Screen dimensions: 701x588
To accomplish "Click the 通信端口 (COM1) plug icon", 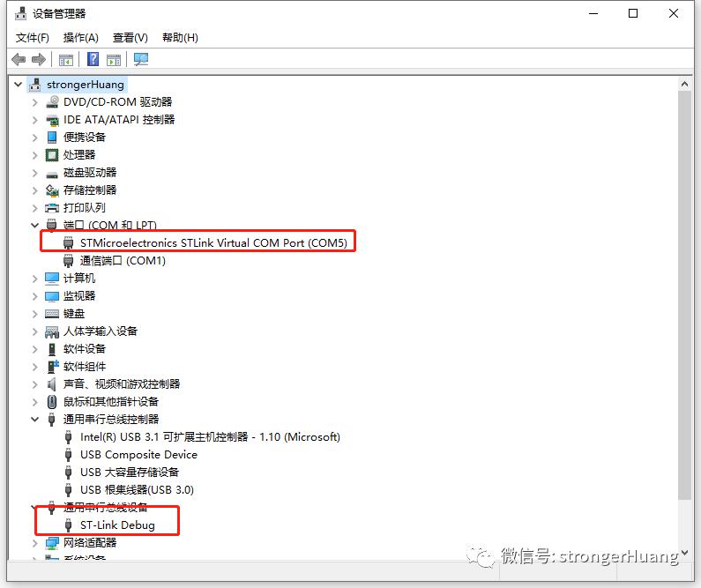I will pyautogui.click(x=69, y=260).
